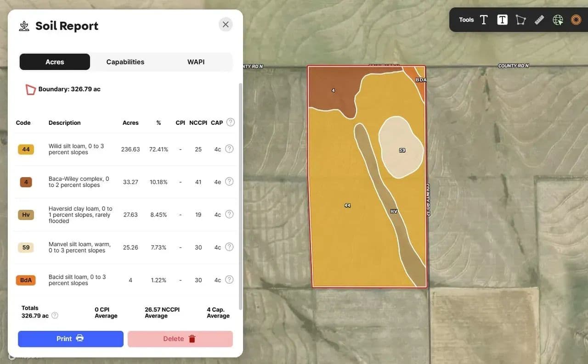
Task: Select the boxed text label tool
Action: click(x=502, y=20)
